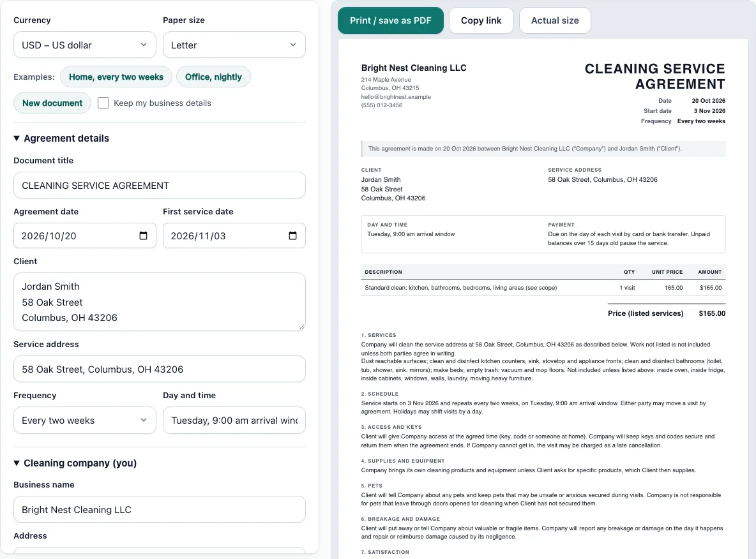756x559 pixels.
Task: Open the Paper size dropdown
Action: click(x=234, y=45)
